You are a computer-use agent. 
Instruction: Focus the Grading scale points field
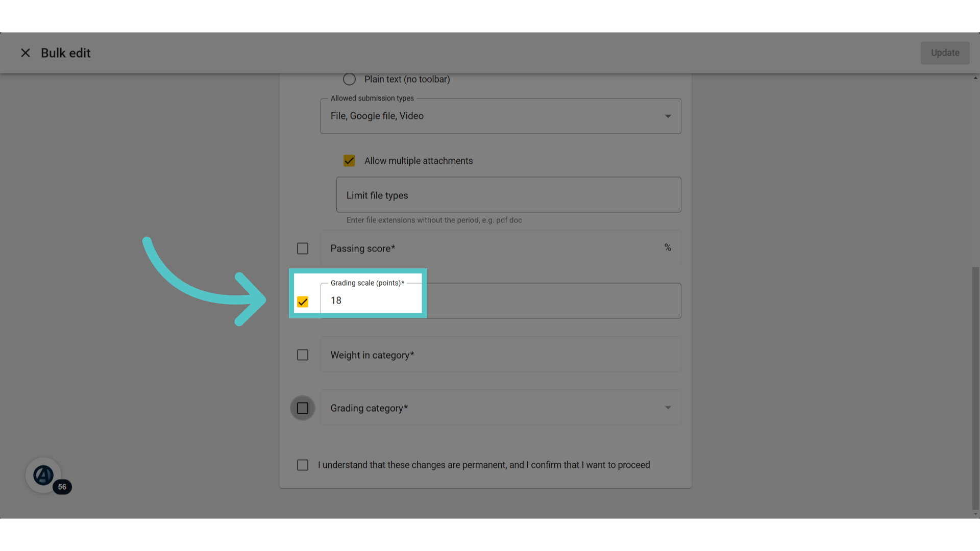pos(501,301)
